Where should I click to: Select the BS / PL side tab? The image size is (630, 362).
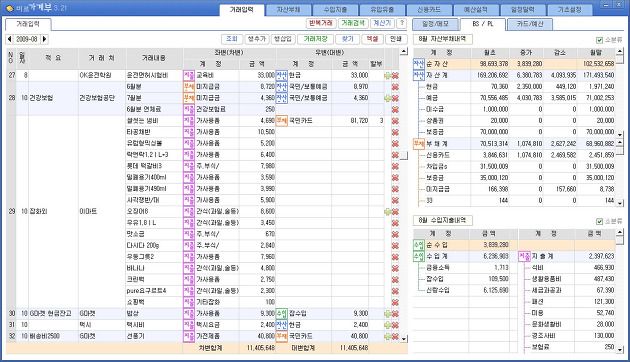(x=483, y=24)
